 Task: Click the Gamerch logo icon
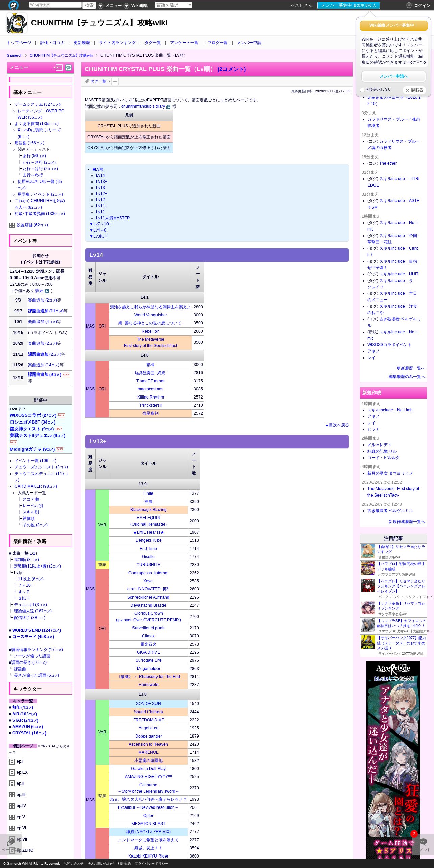(x=13, y=5)
